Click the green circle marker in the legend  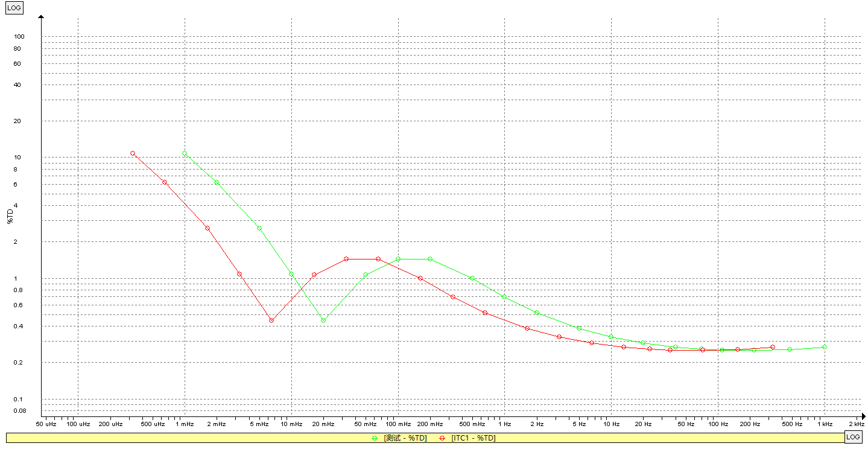375,438
